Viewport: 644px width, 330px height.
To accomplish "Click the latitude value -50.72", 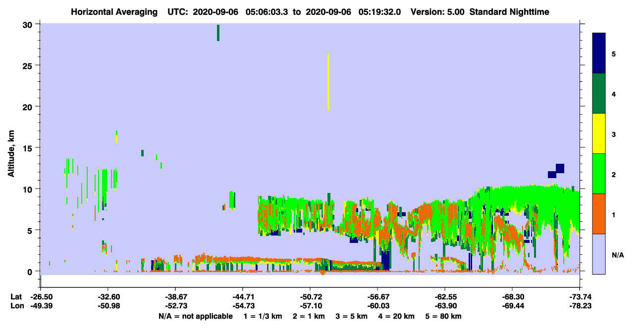I will 310,297.
